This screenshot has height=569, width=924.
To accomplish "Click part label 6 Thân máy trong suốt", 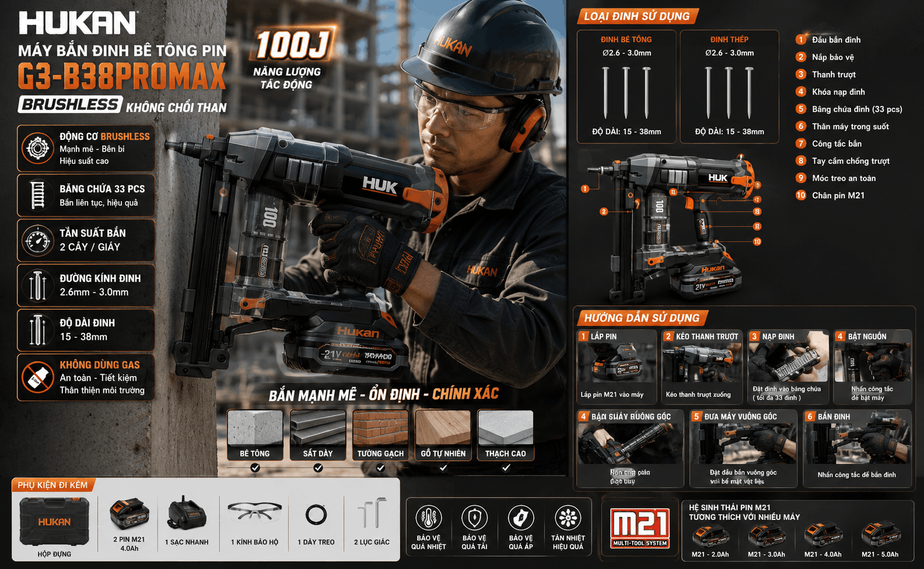I will [x=843, y=126].
